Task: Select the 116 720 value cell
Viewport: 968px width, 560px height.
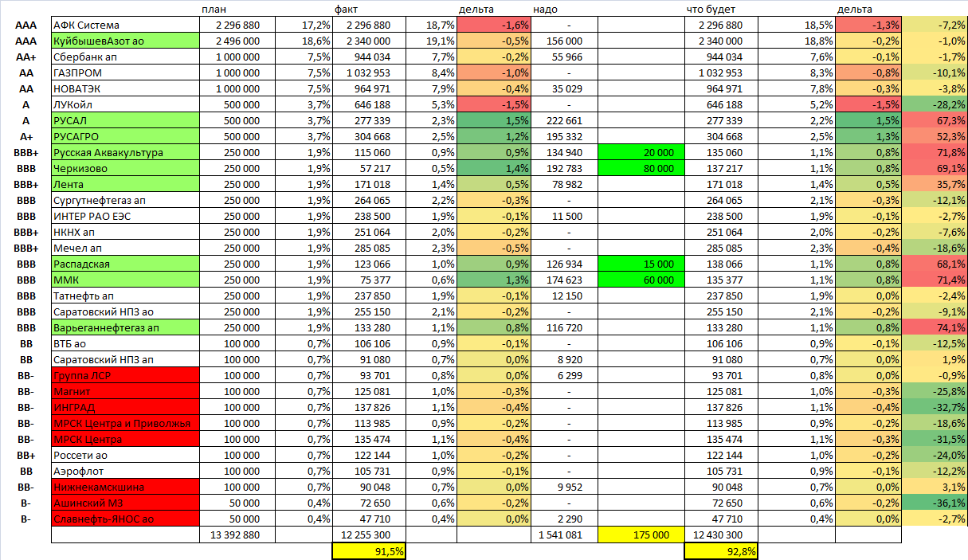Action: pos(564,327)
